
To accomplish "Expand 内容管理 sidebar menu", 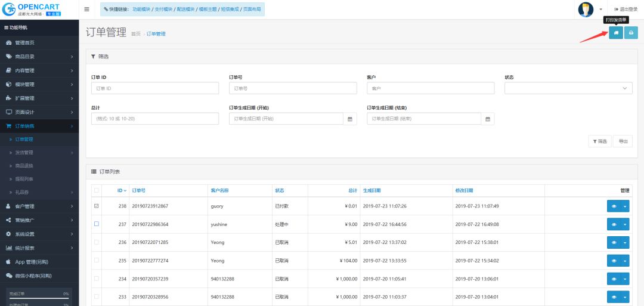I will (39, 70).
